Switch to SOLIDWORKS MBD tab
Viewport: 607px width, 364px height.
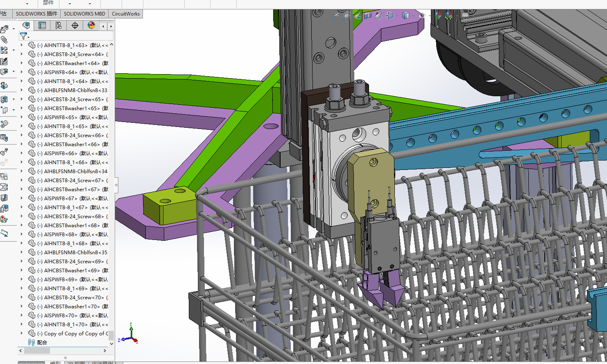[x=84, y=14]
